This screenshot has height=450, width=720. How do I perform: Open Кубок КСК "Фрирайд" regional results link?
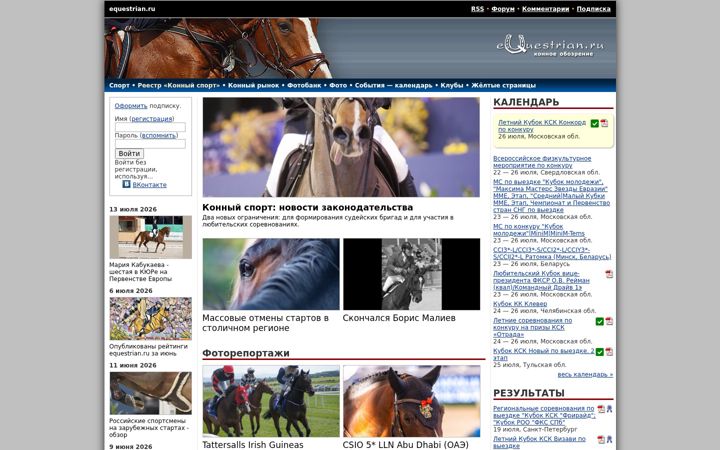point(544,415)
